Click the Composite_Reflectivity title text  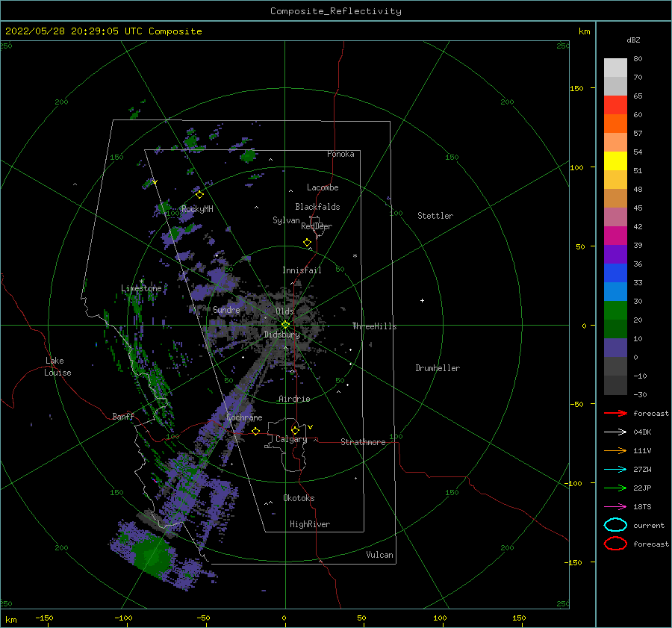pyautogui.click(x=335, y=11)
